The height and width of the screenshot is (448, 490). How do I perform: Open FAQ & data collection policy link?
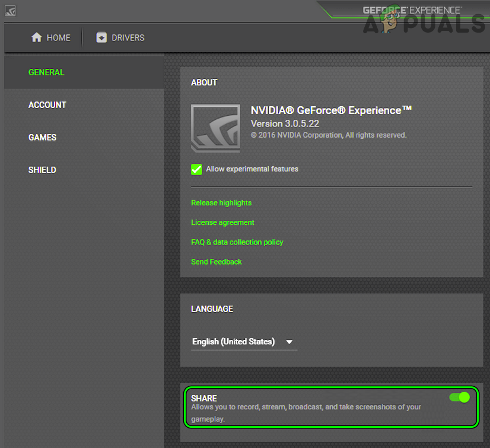(x=237, y=242)
